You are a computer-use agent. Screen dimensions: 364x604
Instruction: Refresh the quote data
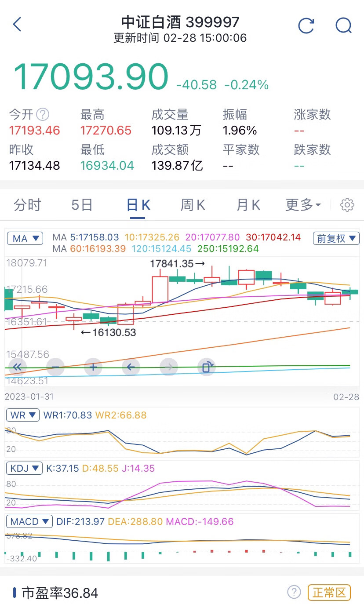tap(306, 25)
